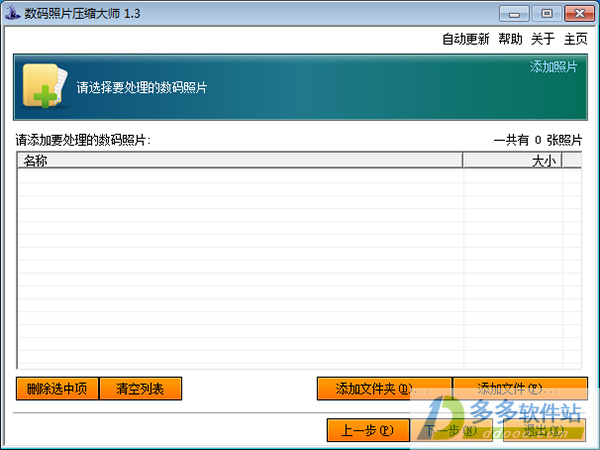Click the 一共有 0 张照片 count text
This screenshot has height=450, width=600.
[x=538, y=140]
